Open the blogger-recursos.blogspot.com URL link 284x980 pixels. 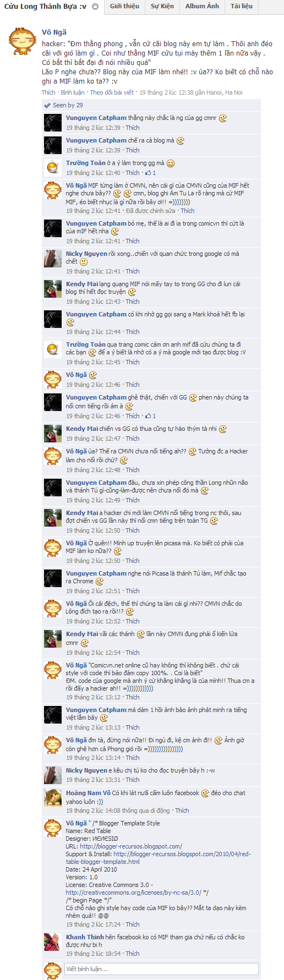pos(131,846)
